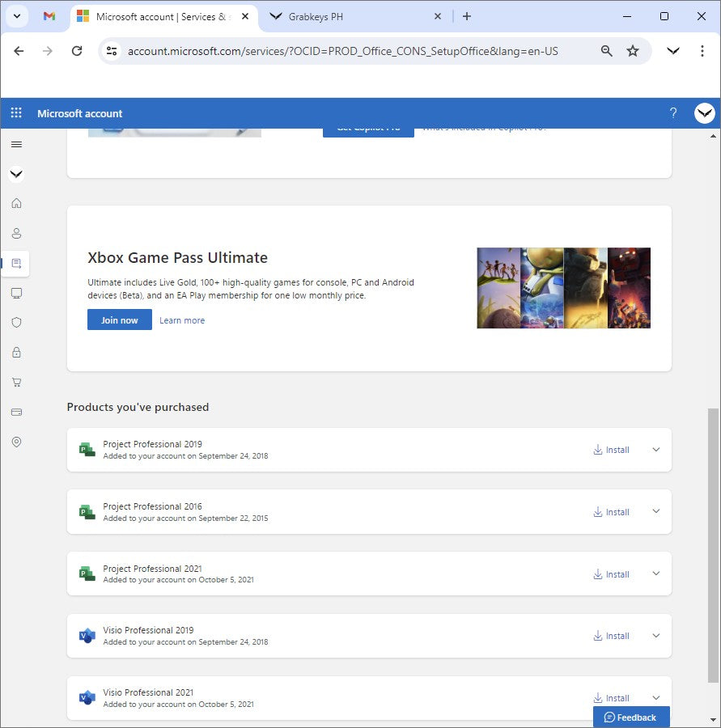Open the tab search dropdown arrow

point(17,16)
